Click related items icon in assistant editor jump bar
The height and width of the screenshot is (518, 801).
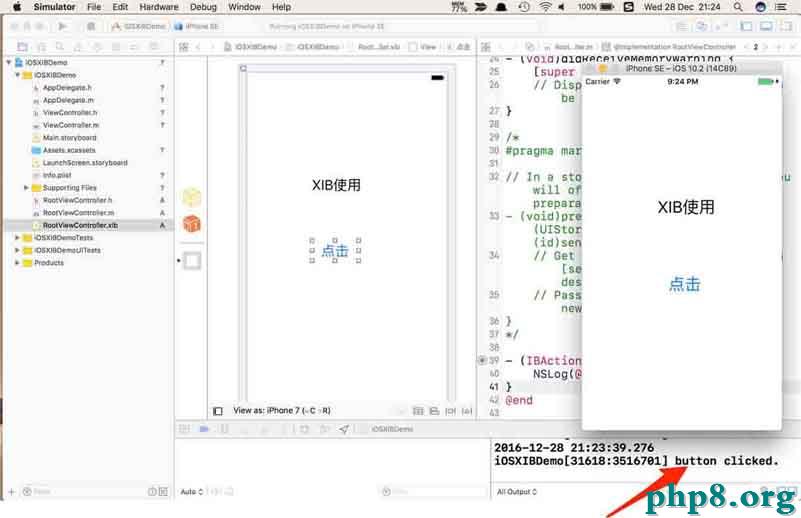(x=486, y=47)
